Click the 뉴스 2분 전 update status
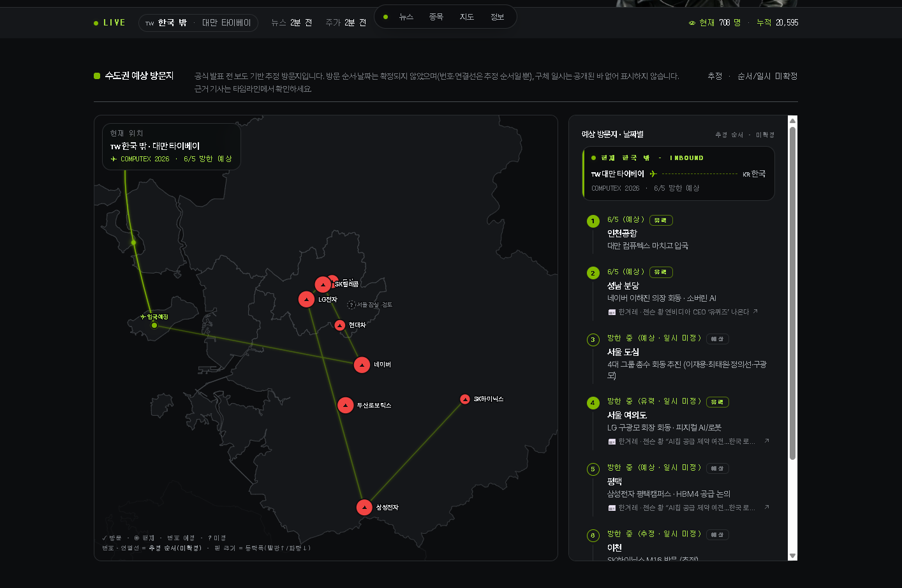 [x=292, y=23]
